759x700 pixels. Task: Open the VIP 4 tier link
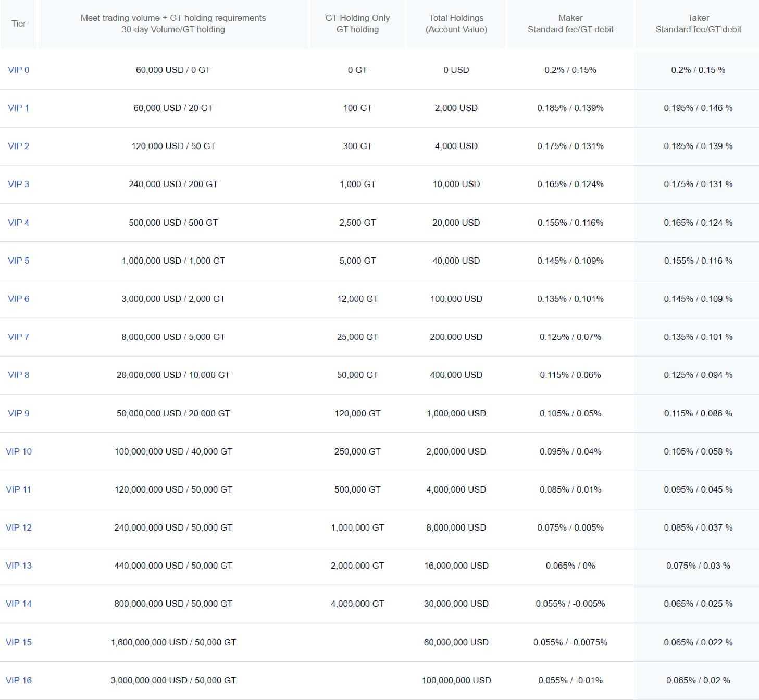[19, 223]
